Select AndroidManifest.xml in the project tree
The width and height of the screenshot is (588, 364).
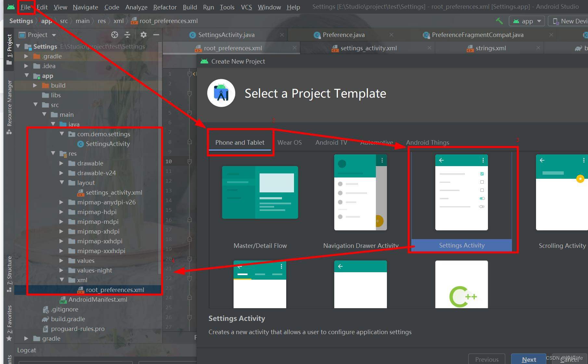[x=94, y=299]
